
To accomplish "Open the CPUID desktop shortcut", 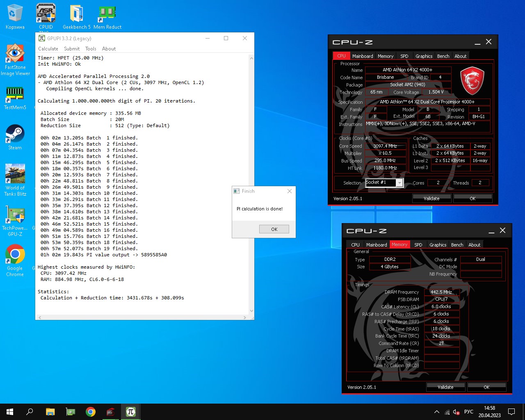I will click(46, 17).
